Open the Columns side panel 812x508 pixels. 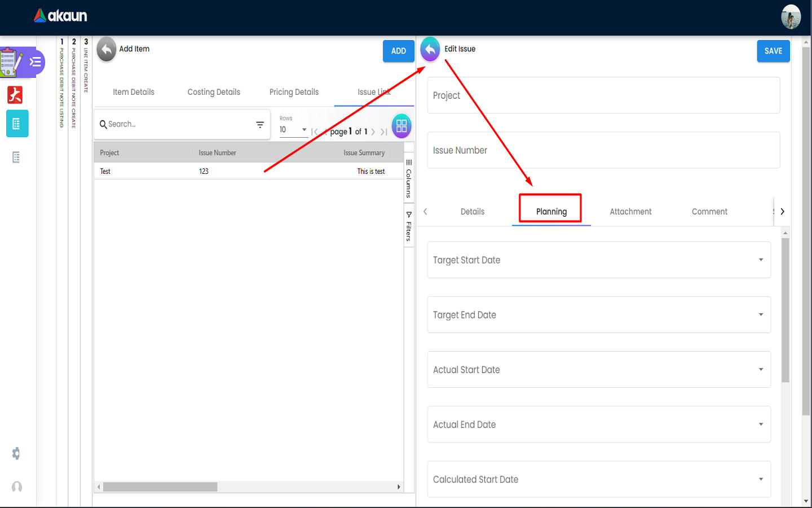point(409,178)
